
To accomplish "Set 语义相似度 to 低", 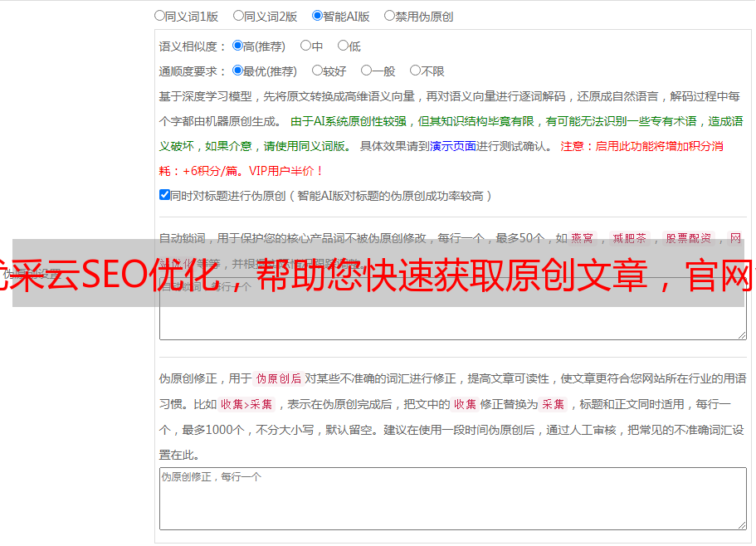I will pos(343,46).
